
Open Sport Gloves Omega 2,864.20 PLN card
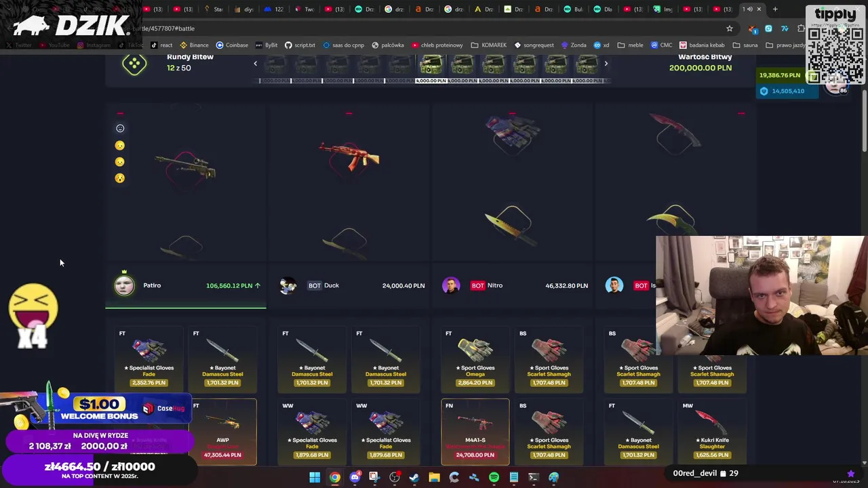pos(475,359)
